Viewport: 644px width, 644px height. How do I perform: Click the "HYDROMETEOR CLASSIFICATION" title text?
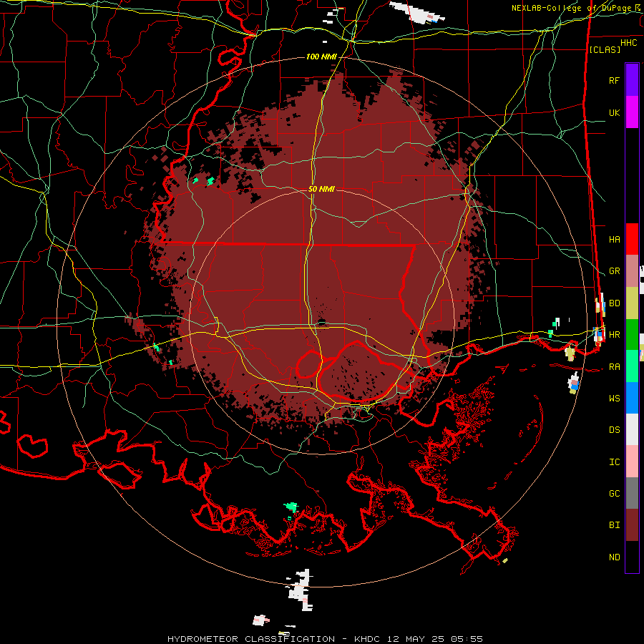(251, 639)
